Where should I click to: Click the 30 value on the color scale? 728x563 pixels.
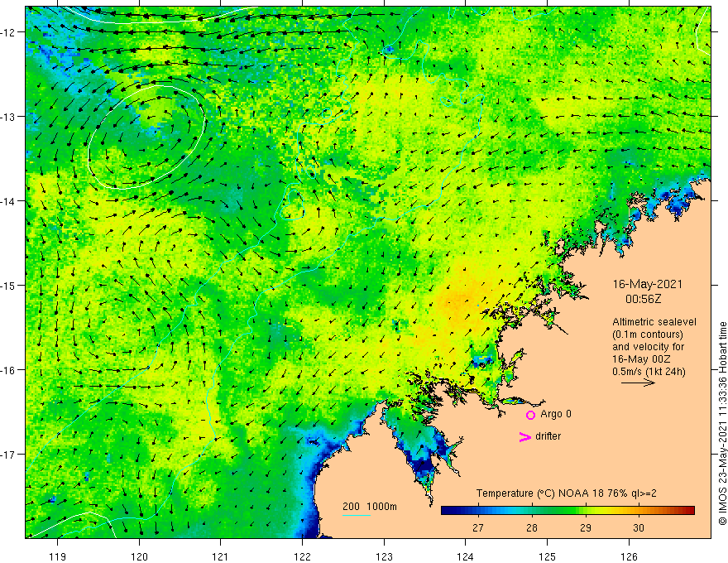(639, 527)
